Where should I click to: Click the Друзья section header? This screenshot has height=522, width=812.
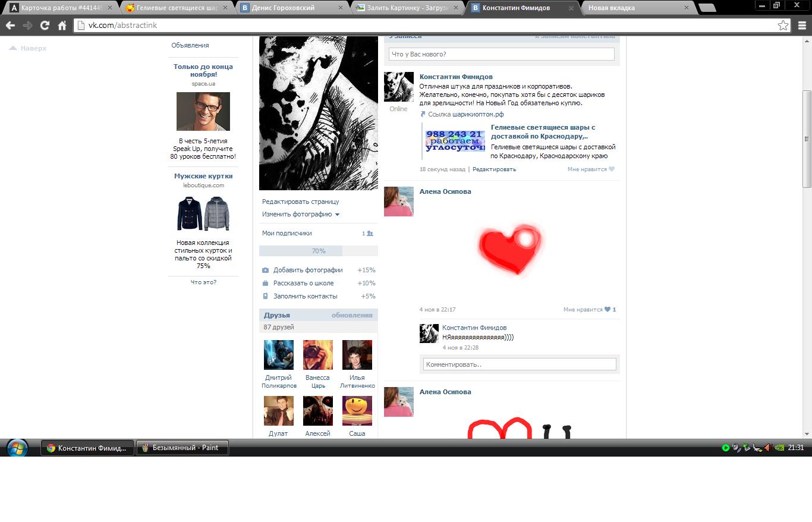[x=277, y=316]
